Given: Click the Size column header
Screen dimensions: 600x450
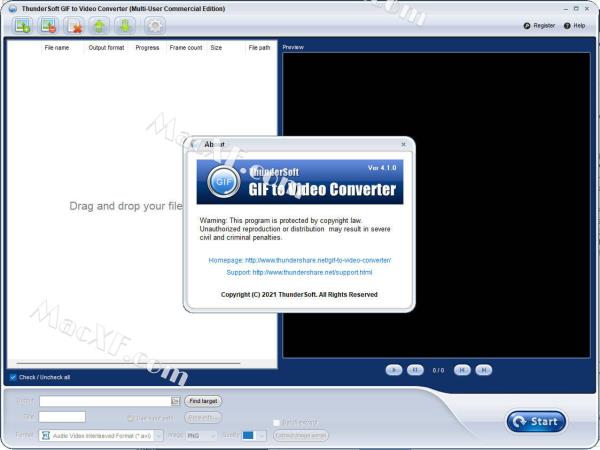Looking at the screenshot, I should click(216, 48).
